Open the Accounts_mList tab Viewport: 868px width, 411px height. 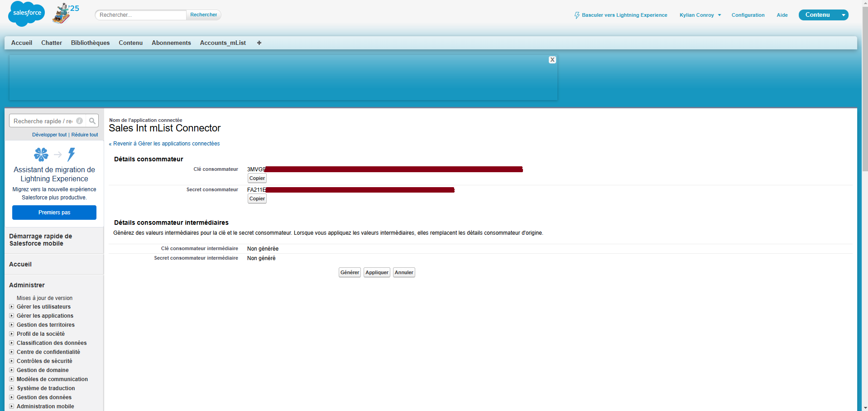pos(223,43)
